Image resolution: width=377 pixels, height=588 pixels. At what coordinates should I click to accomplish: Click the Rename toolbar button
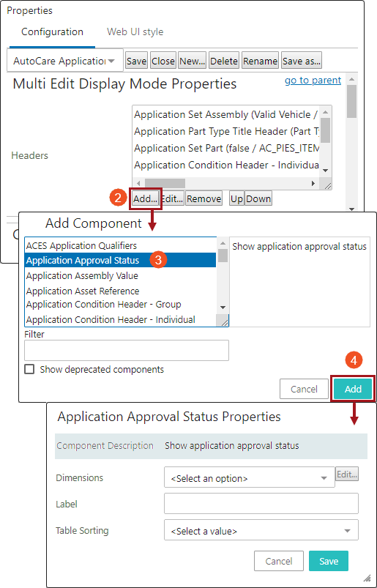(x=260, y=61)
